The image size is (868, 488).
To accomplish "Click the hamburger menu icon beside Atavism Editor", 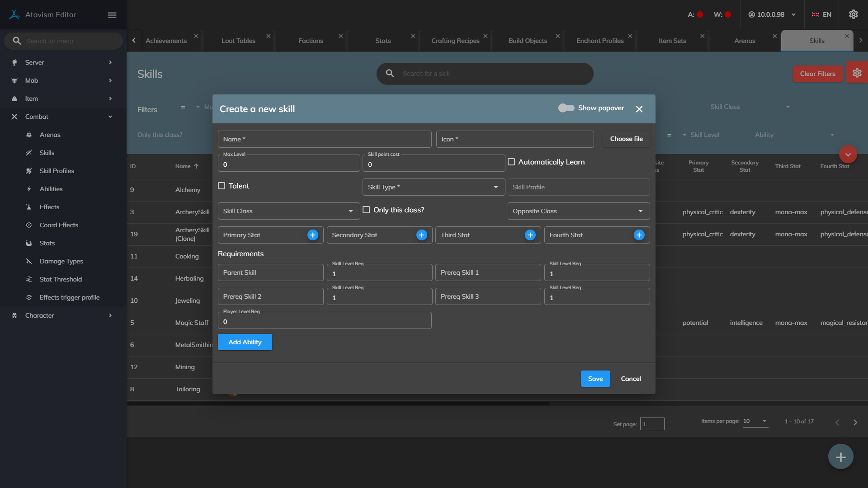I will 112,15.
